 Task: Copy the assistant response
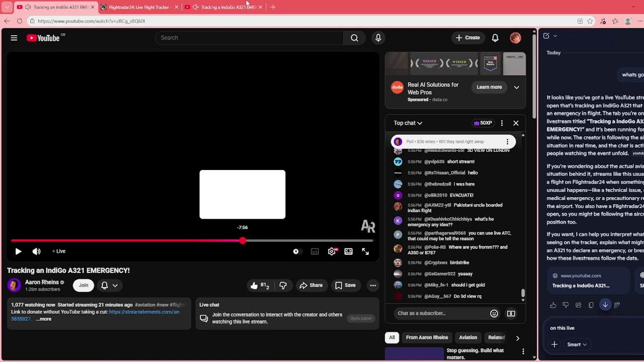[591, 305]
